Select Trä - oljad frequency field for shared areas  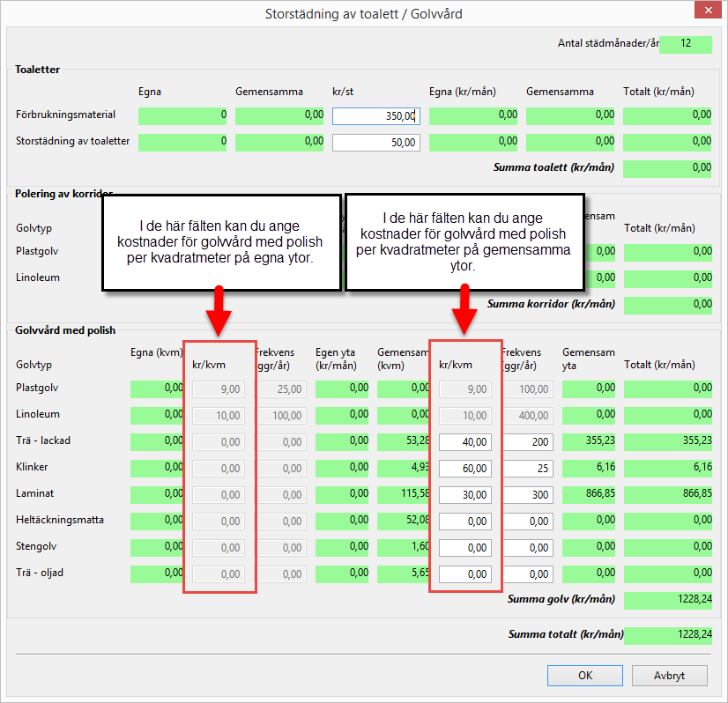click(x=527, y=573)
